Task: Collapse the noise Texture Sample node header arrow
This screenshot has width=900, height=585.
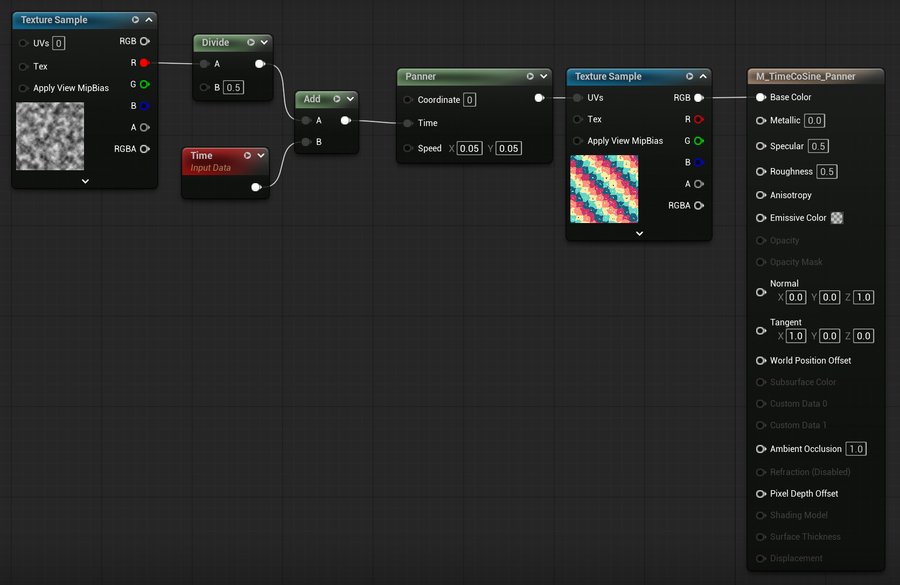Action: coord(149,20)
